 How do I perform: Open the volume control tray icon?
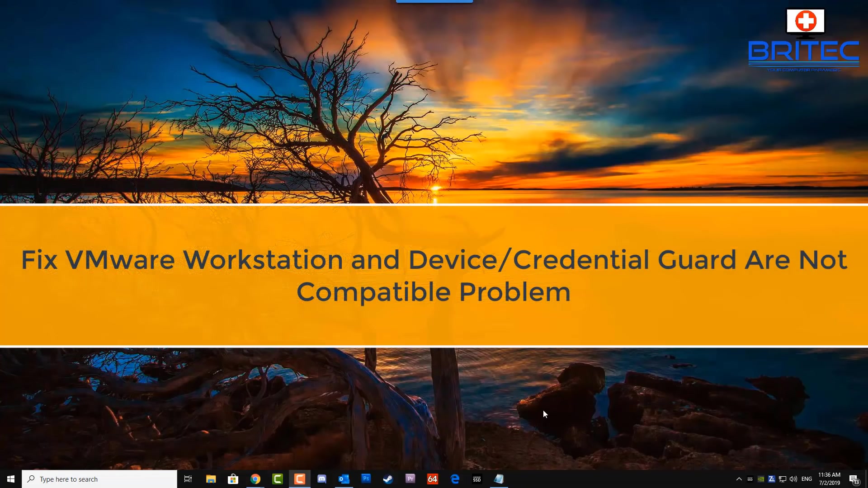tap(793, 479)
